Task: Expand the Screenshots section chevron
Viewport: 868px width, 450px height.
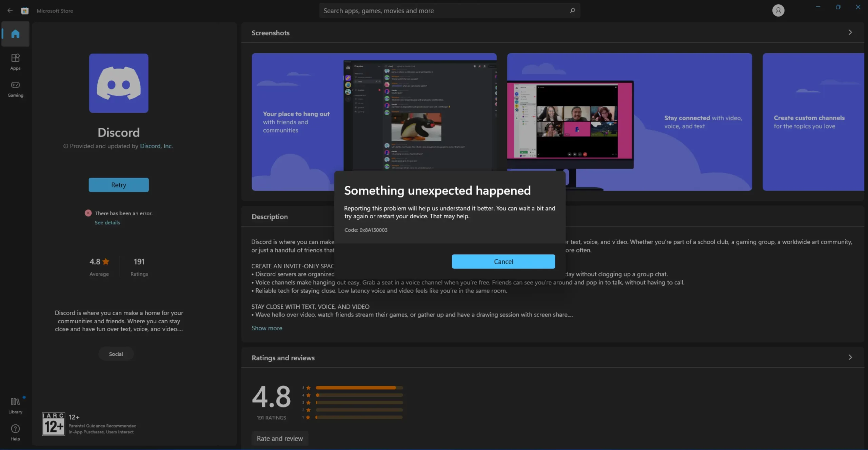Action: coord(850,33)
